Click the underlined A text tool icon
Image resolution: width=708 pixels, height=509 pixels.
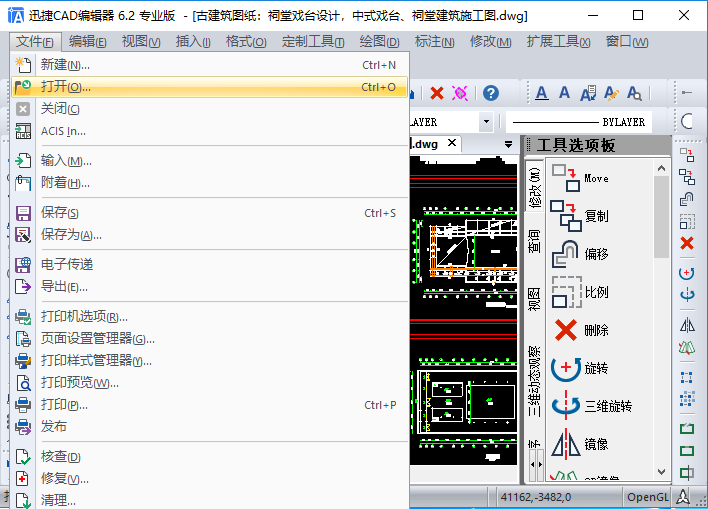point(541,93)
